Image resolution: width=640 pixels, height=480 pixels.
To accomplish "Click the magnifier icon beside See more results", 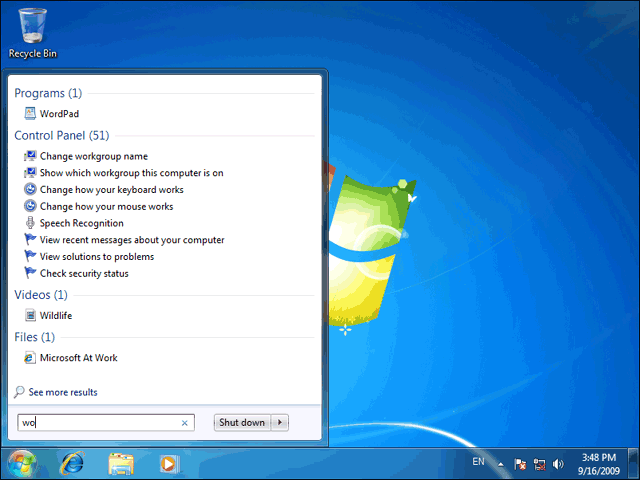I will tap(19, 392).
